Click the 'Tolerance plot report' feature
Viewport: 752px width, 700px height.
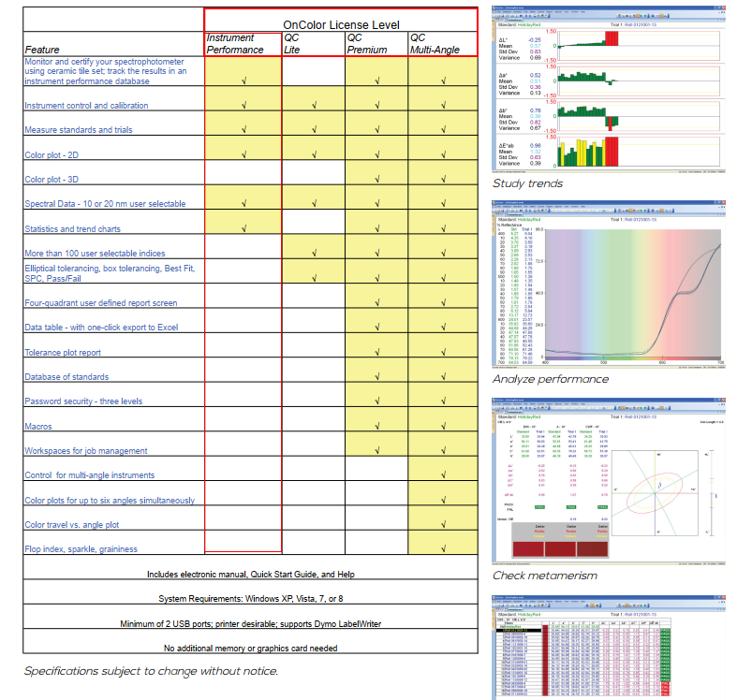pyautogui.click(x=63, y=353)
